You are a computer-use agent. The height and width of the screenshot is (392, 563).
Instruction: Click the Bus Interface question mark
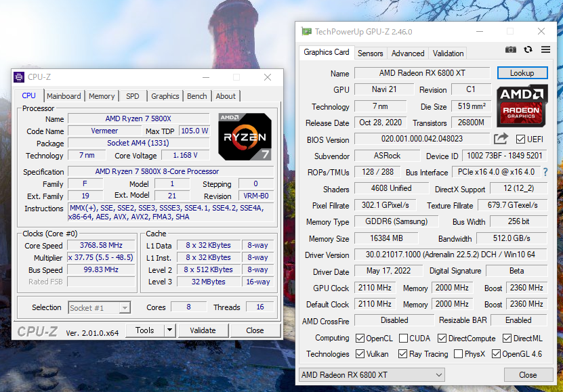point(545,172)
